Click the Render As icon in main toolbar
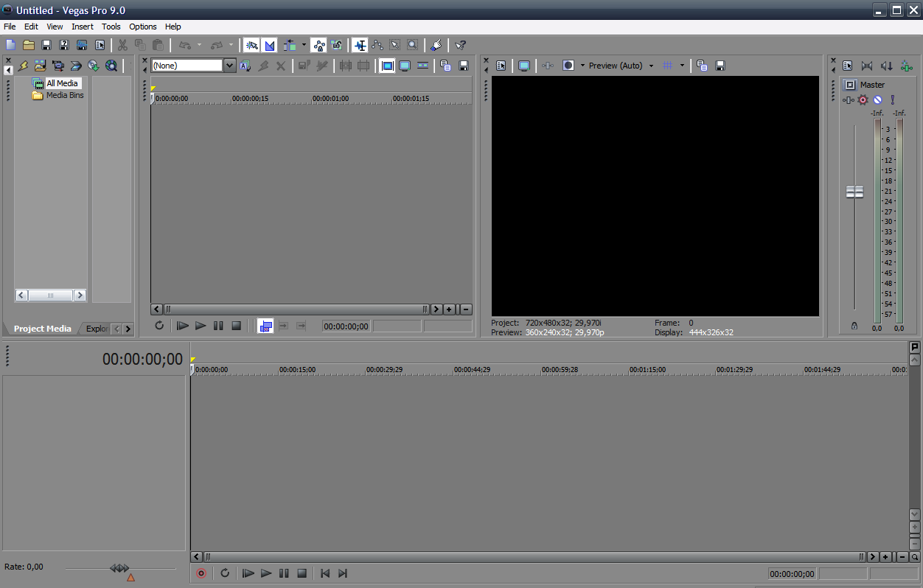 tap(82, 45)
